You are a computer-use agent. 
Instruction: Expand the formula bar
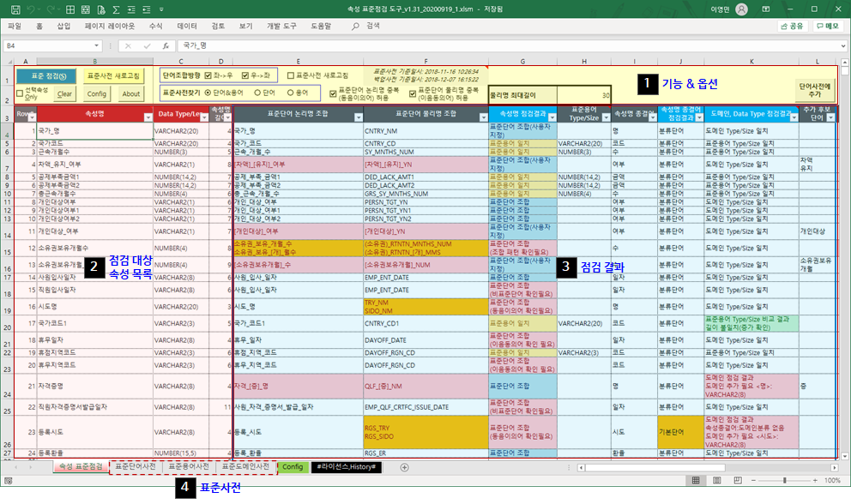point(843,46)
